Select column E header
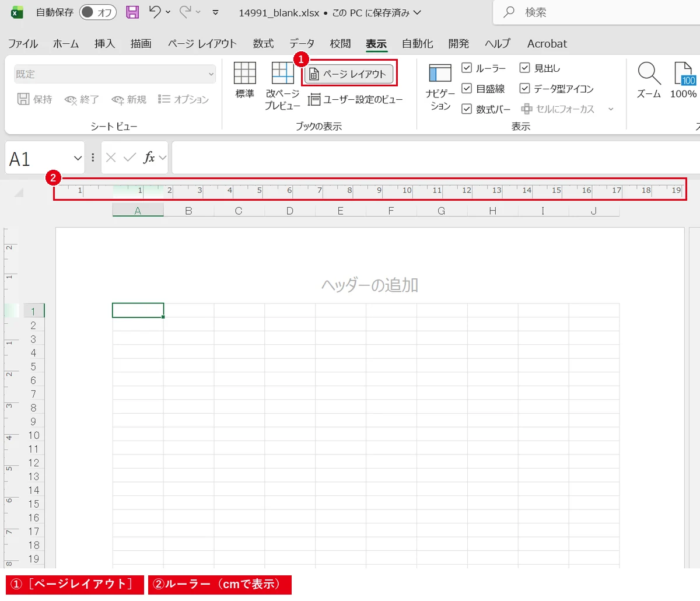Viewport: 700px width, 601px height. click(x=341, y=211)
